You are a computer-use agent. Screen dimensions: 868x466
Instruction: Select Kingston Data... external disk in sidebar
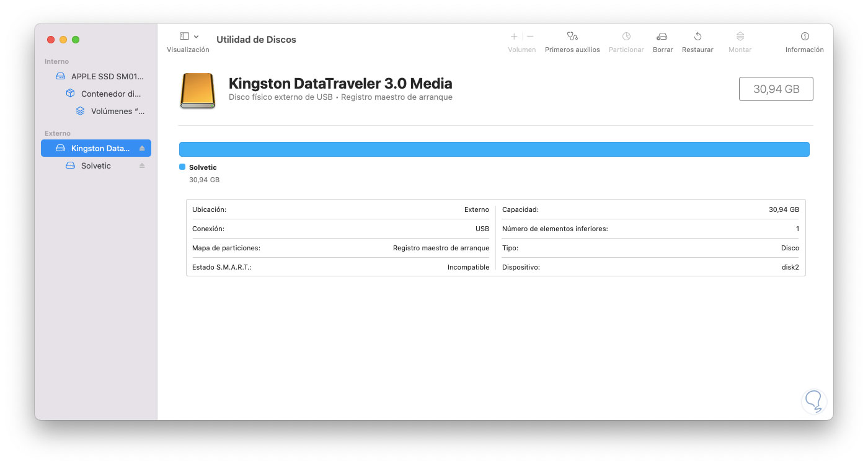pyautogui.click(x=96, y=148)
